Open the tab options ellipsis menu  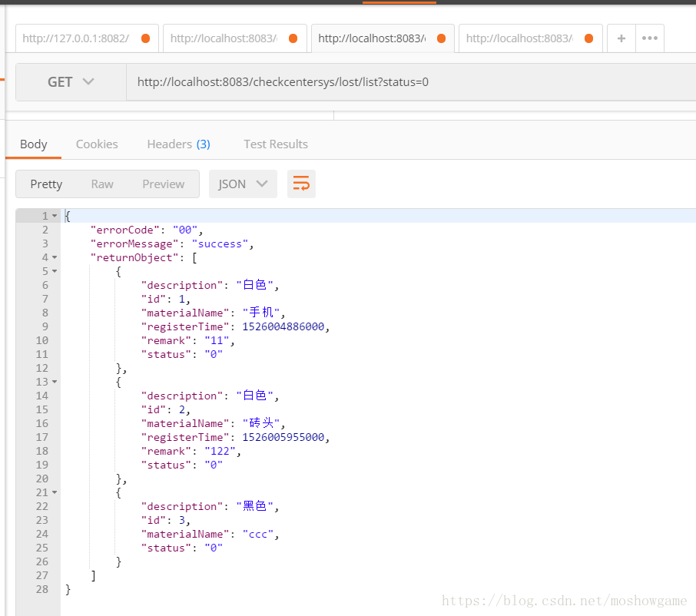click(x=650, y=38)
